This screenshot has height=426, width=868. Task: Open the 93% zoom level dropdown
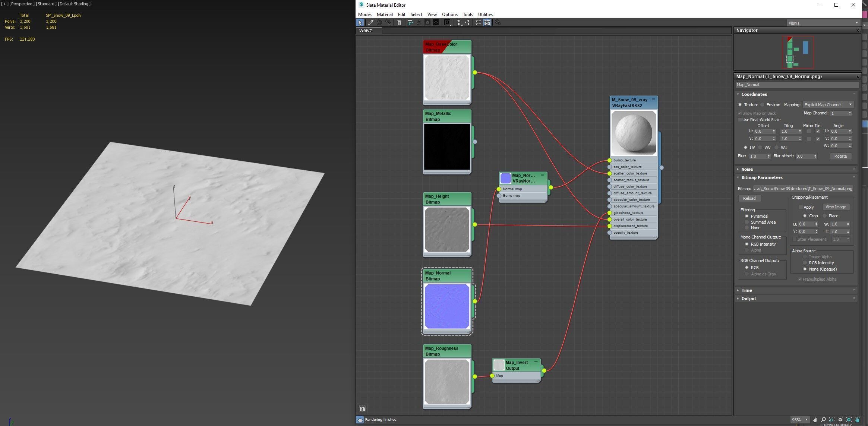click(x=799, y=420)
